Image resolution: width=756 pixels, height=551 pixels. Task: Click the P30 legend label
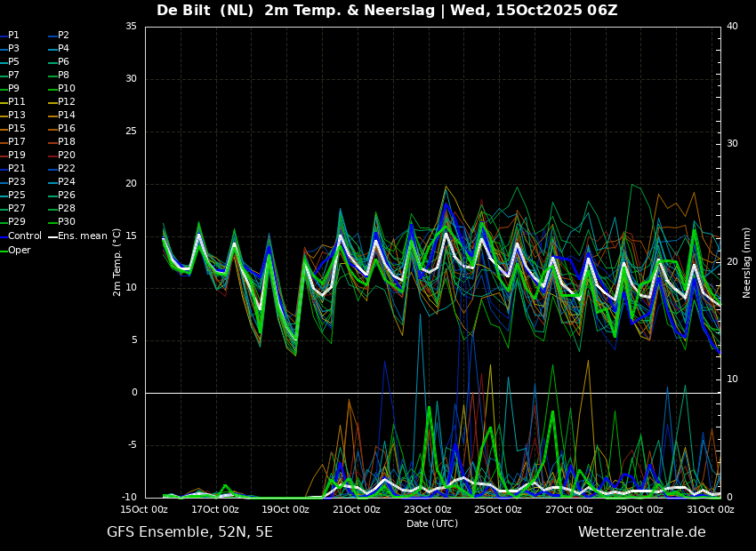pyautogui.click(x=67, y=221)
